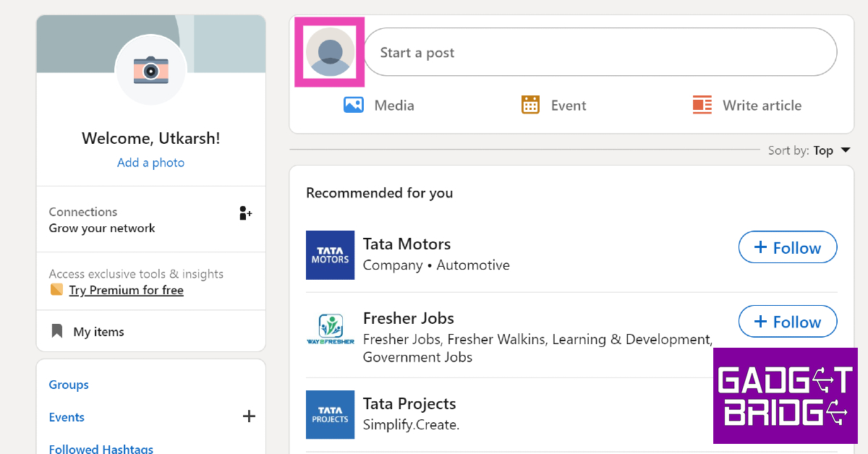Open the Tata Projects logo

point(330,414)
